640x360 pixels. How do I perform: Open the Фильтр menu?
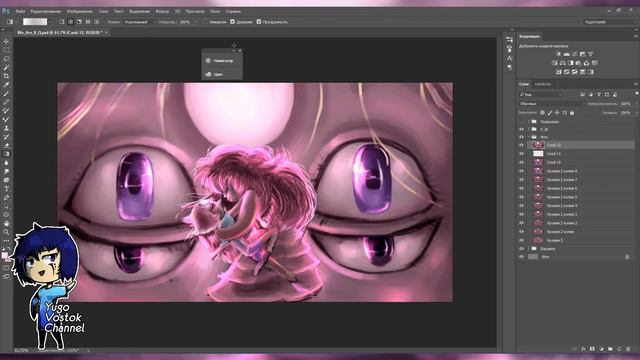point(162,11)
